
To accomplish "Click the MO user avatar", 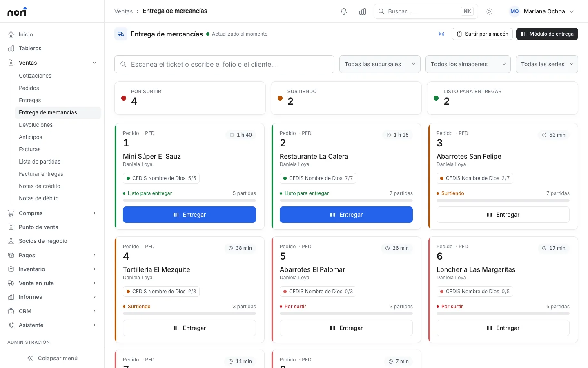I will tap(514, 11).
